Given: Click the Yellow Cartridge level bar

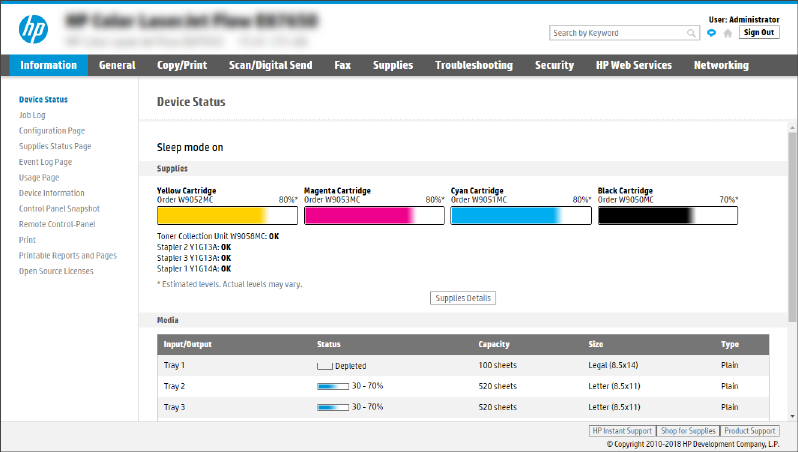Looking at the screenshot, I should tap(227, 215).
